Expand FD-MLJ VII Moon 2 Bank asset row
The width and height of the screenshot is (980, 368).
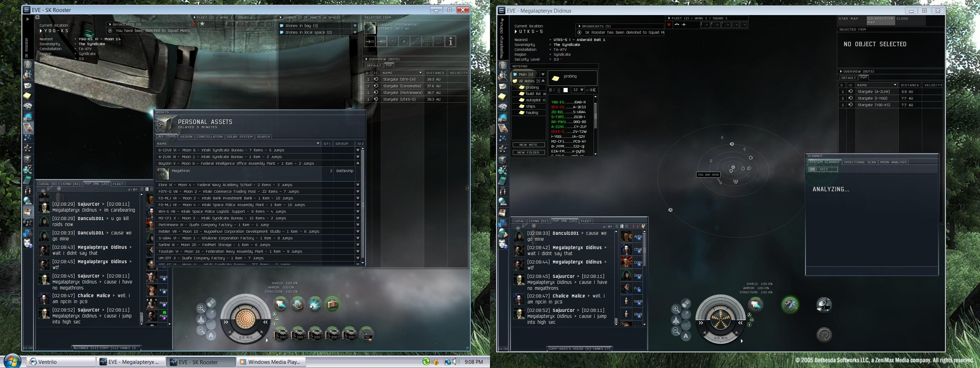358,198
